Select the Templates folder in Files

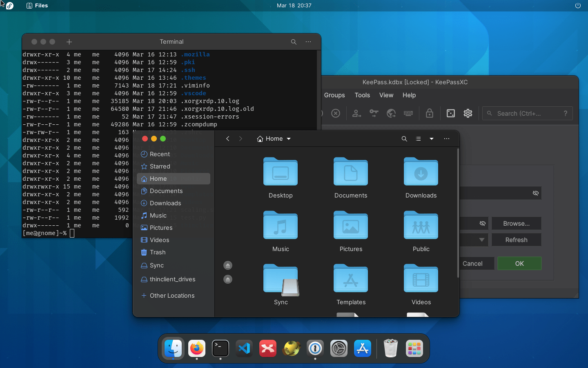[x=351, y=285]
